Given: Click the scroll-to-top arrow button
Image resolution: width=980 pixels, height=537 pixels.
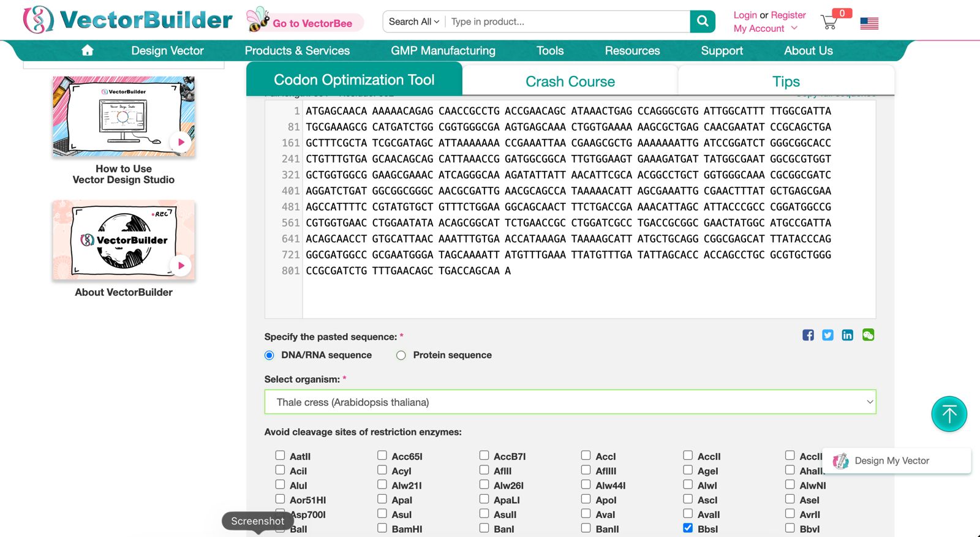Looking at the screenshot, I should point(949,414).
